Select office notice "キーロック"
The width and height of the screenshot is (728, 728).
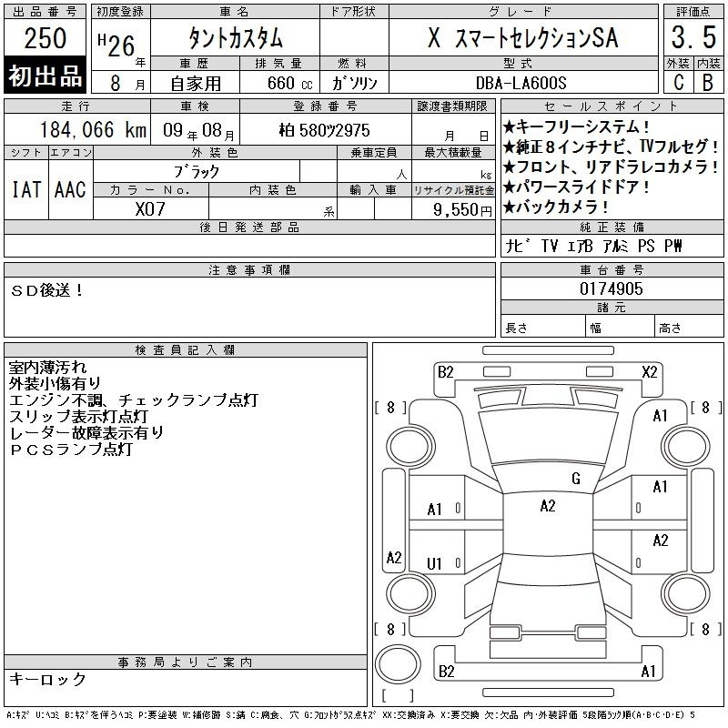click(48, 679)
